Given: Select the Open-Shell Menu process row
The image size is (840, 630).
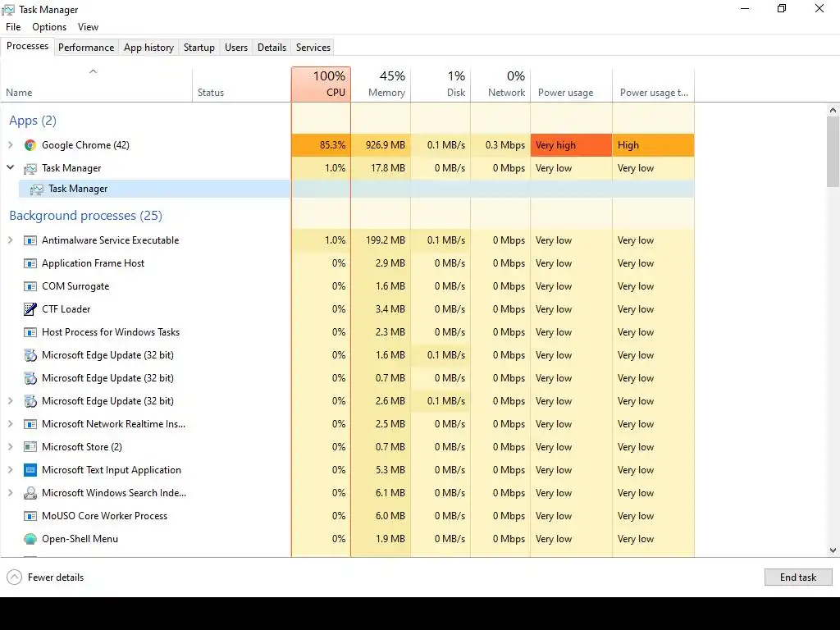Looking at the screenshot, I should point(347,539).
